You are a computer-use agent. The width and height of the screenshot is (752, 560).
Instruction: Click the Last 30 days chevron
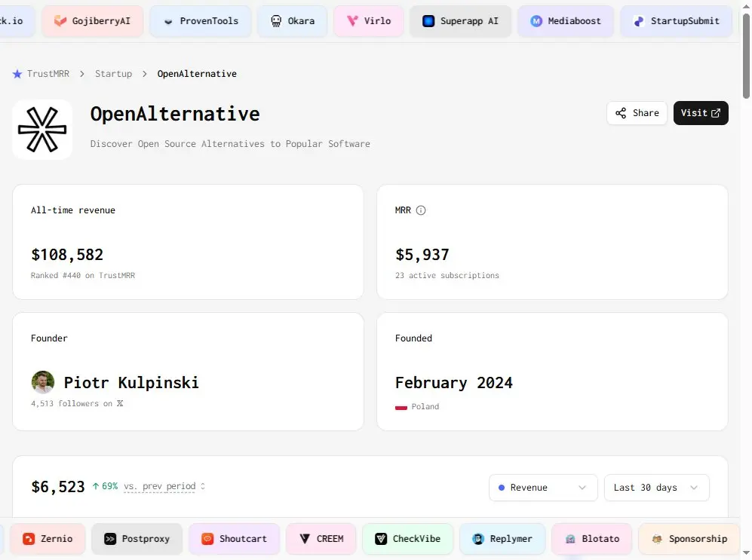694,488
